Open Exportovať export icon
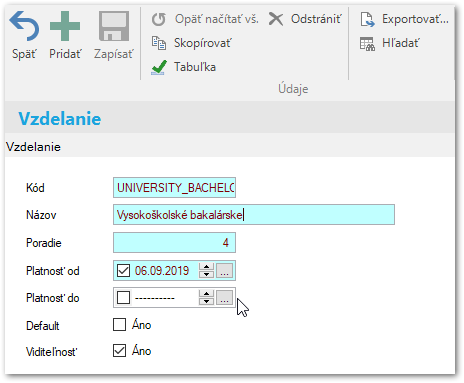464x383 pixels. (x=367, y=19)
